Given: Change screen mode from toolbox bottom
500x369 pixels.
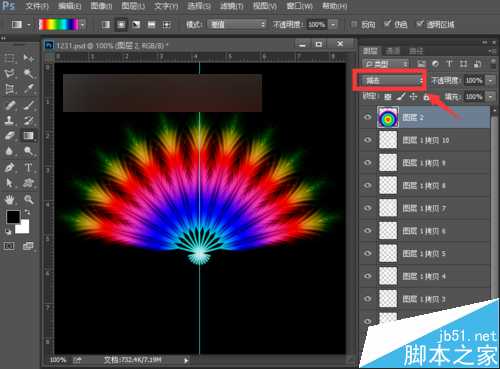Looking at the screenshot, I should (28, 246).
